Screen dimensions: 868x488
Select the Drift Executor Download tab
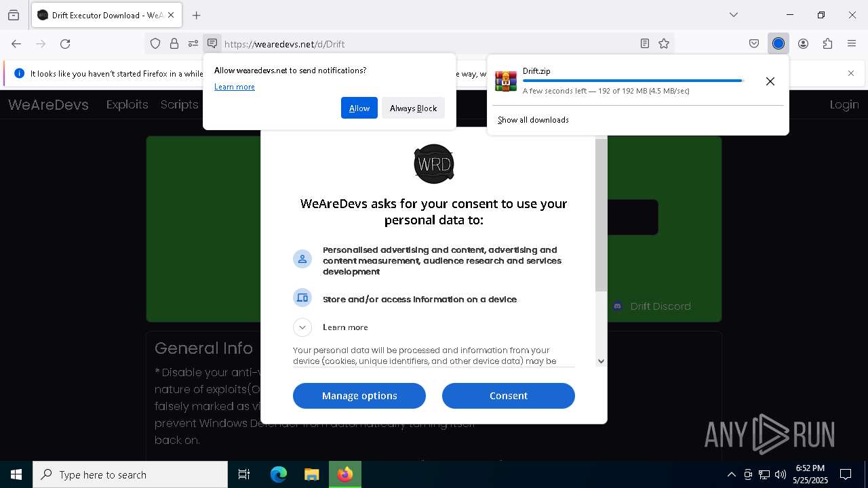tap(105, 15)
